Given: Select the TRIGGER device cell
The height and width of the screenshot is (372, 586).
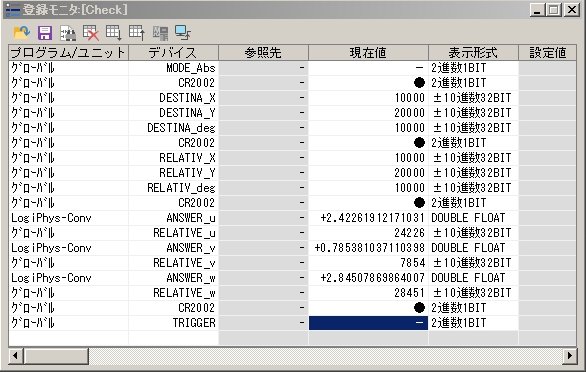Looking at the screenshot, I should click(x=173, y=323).
